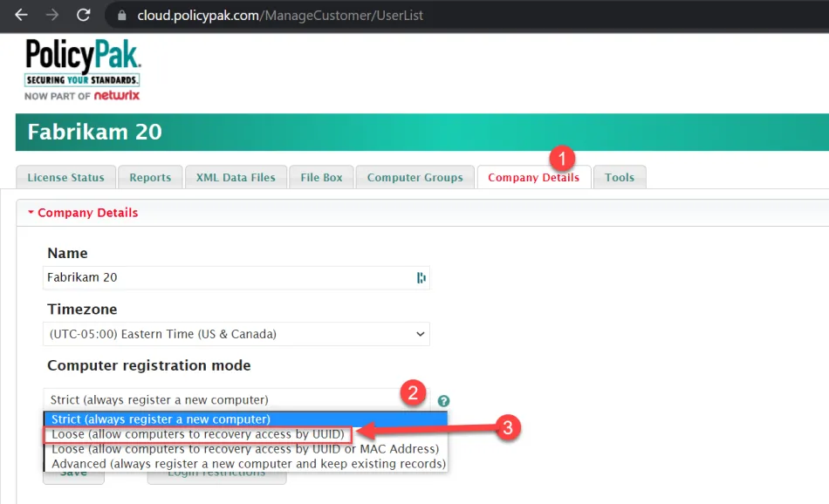
Task: Click the password manager icon in Name field
Action: [x=421, y=277]
